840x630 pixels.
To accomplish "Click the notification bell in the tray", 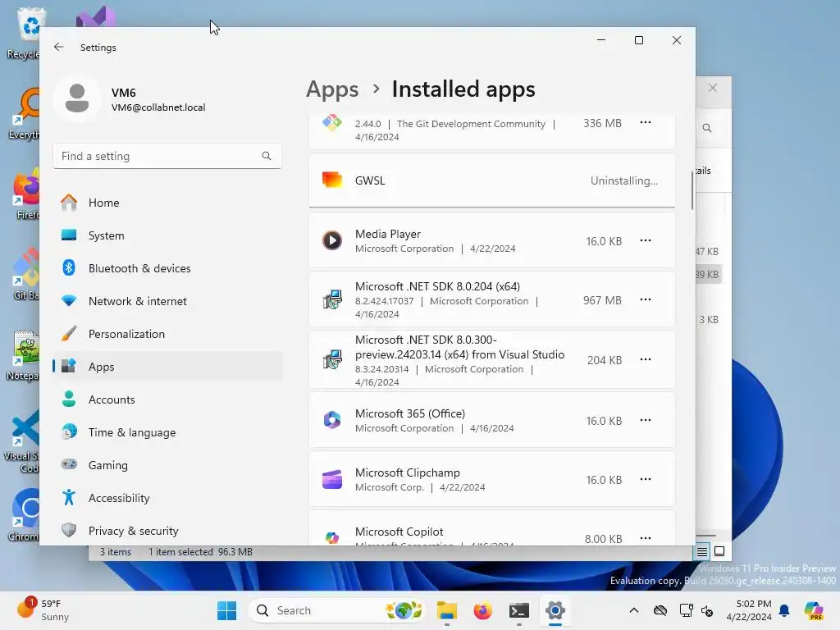I will [x=784, y=610].
